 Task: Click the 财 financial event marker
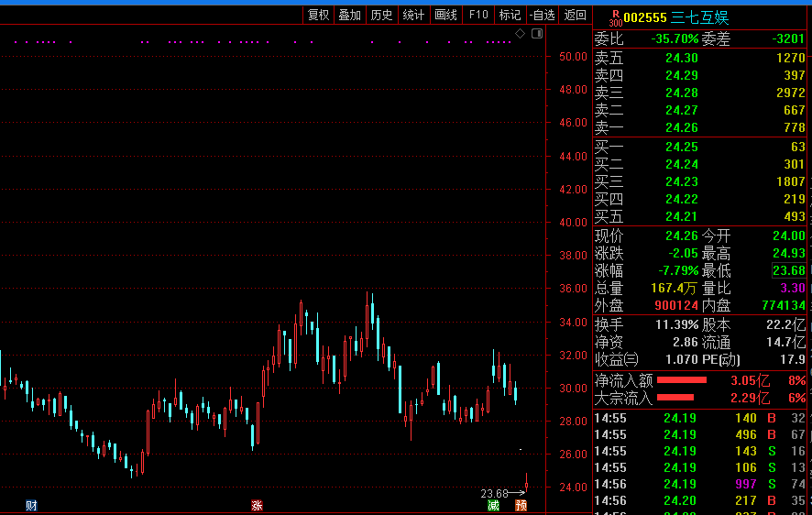tap(31, 505)
